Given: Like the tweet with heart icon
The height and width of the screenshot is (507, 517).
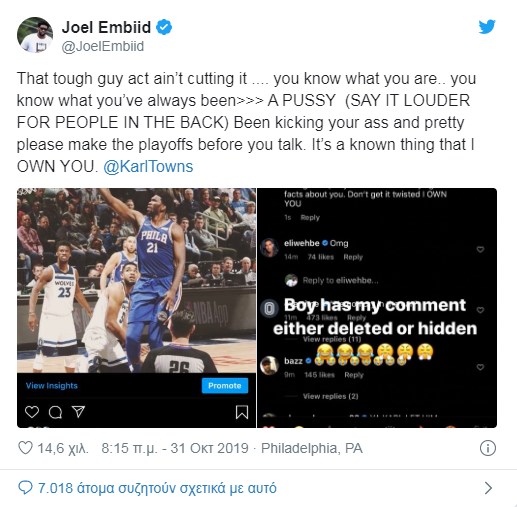Looking at the screenshot, I should (25, 448).
